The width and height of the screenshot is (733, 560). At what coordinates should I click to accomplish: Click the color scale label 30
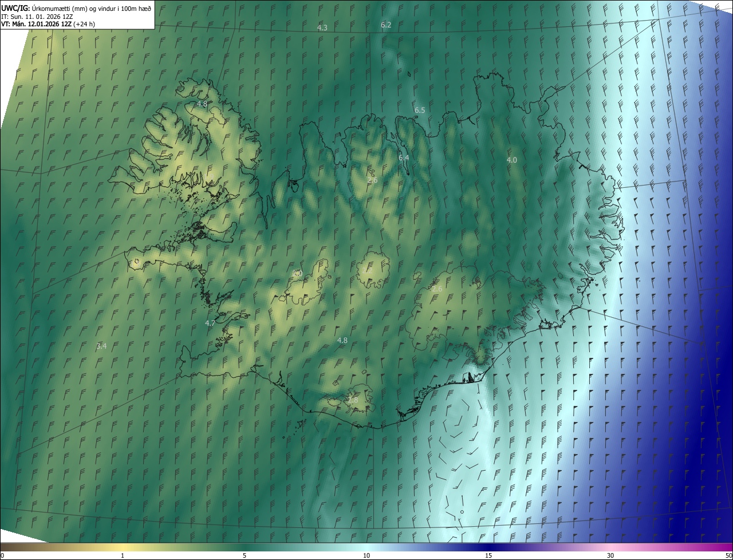pyautogui.click(x=610, y=555)
